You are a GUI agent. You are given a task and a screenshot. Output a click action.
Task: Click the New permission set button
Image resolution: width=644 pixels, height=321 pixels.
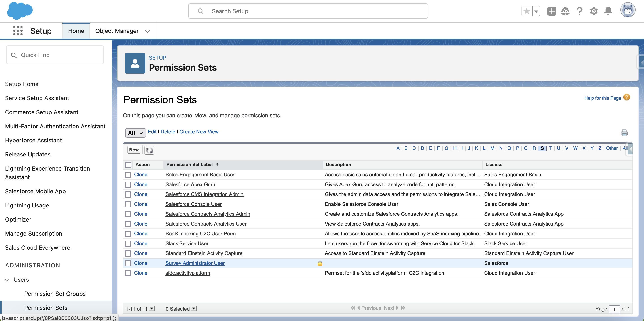[x=134, y=150]
